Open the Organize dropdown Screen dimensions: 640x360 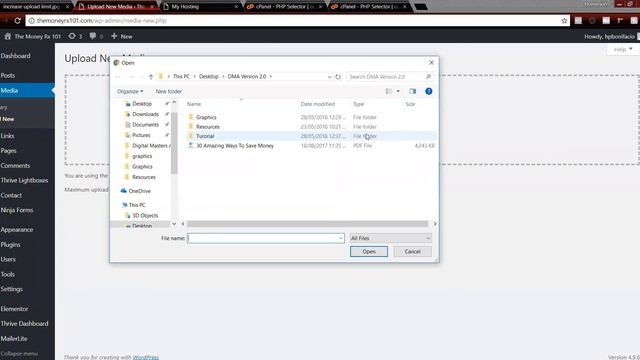pyautogui.click(x=130, y=91)
